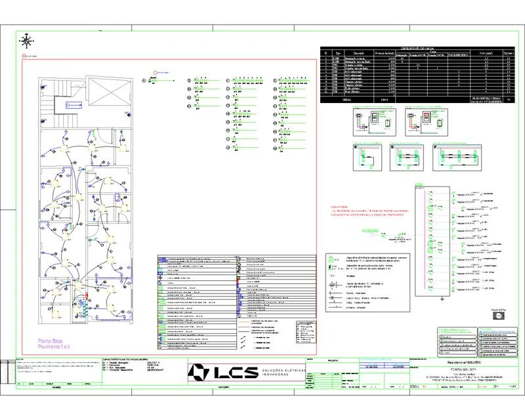
Task: Select the red circle marker above the floor plan
Action: tap(24, 56)
